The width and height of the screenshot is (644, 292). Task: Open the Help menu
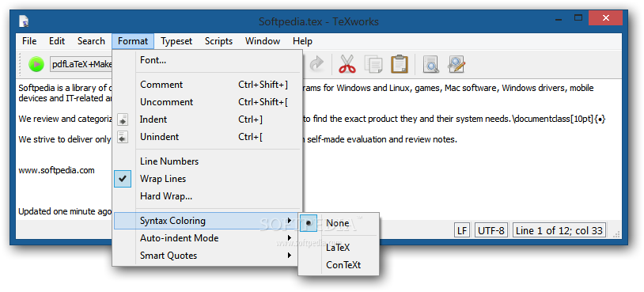pos(303,41)
